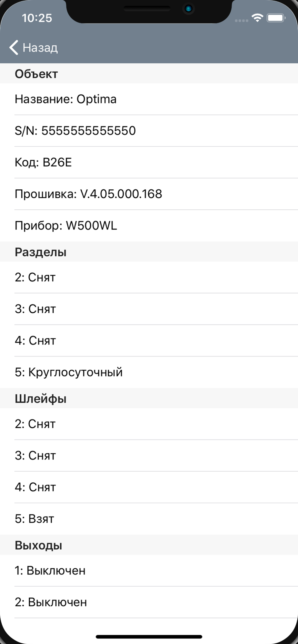
Task: Select zone 4: Снят under Шлейфы
Action: click(x=149, y=487)
